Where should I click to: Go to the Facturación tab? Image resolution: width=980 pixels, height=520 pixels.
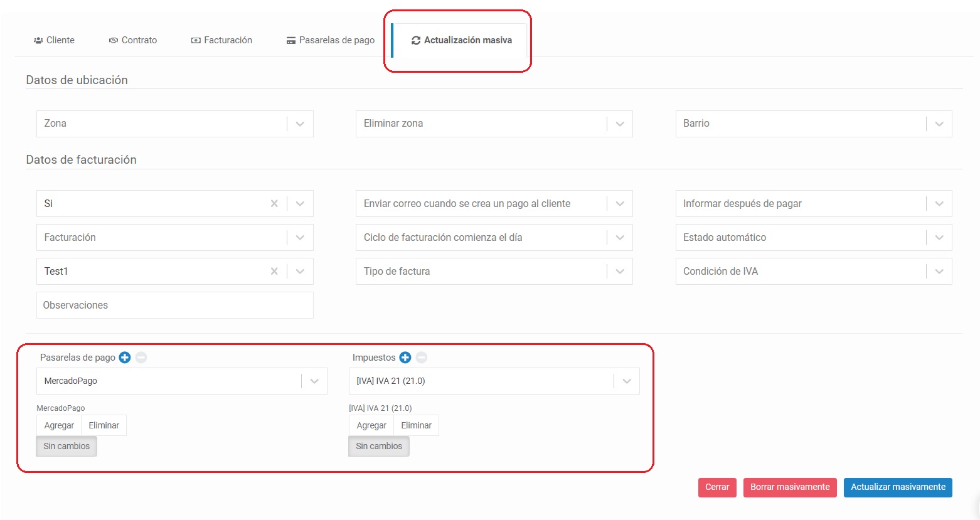tap(221, 40)
